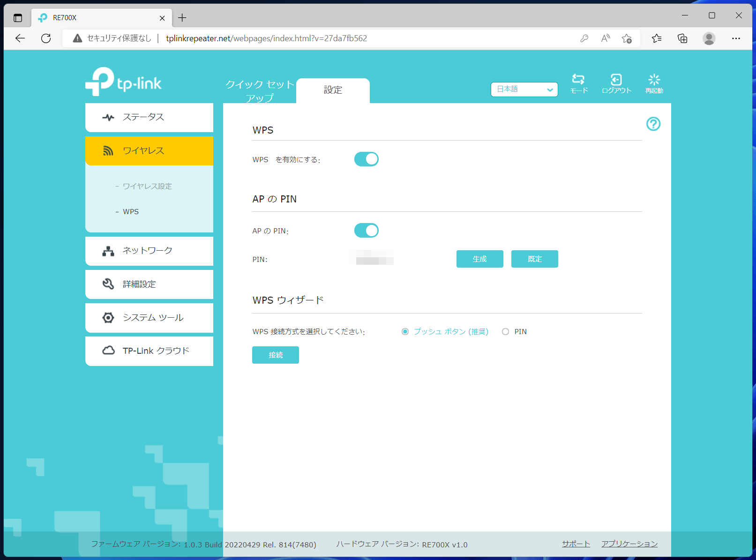Click the 既定 button
Screen dimensions: 756x560
[x=534, y=259]
